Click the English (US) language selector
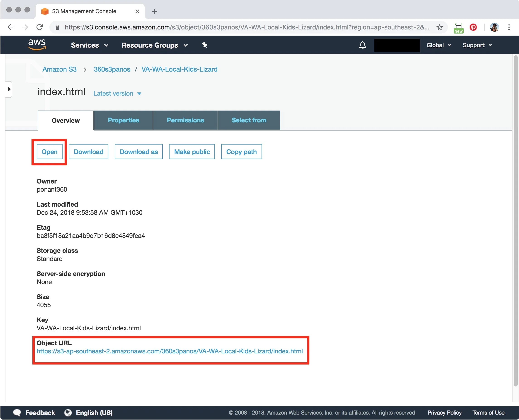 point(94,413)
